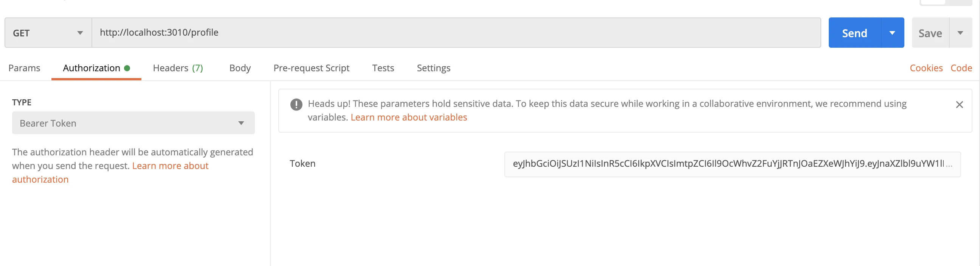The height and width of the screenshot is (266, 980).
Task: Select the Authorization tab
Action: pos(91,68)
